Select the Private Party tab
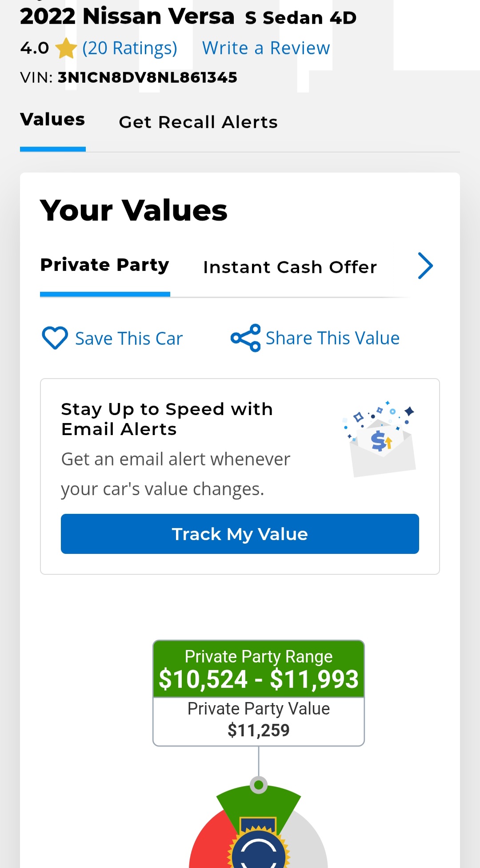 tap(105, 266)
